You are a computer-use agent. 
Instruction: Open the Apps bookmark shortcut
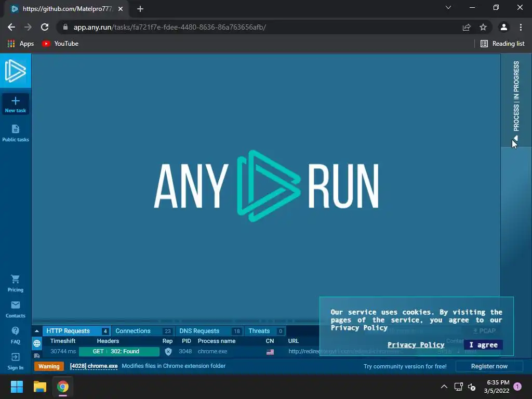coord(21,44)
